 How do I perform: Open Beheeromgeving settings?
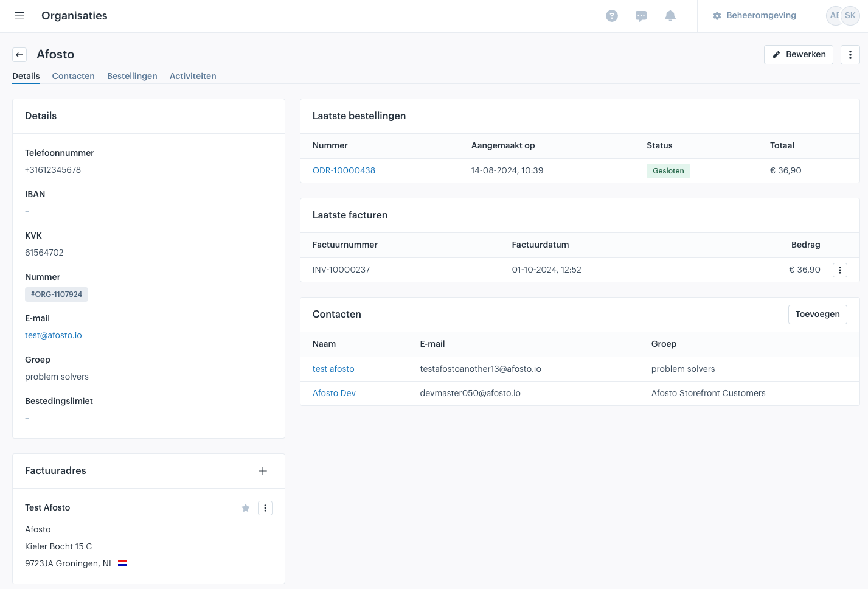click(754, 16)
